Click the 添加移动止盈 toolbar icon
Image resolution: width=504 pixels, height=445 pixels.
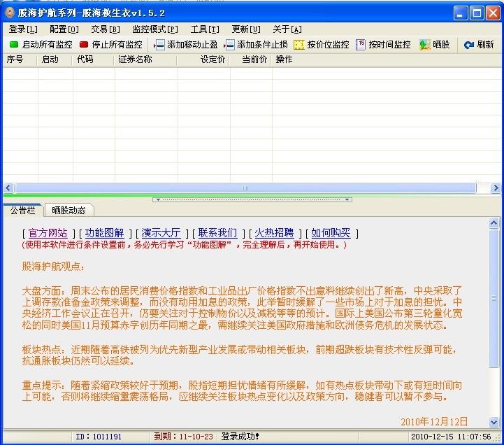159,45
